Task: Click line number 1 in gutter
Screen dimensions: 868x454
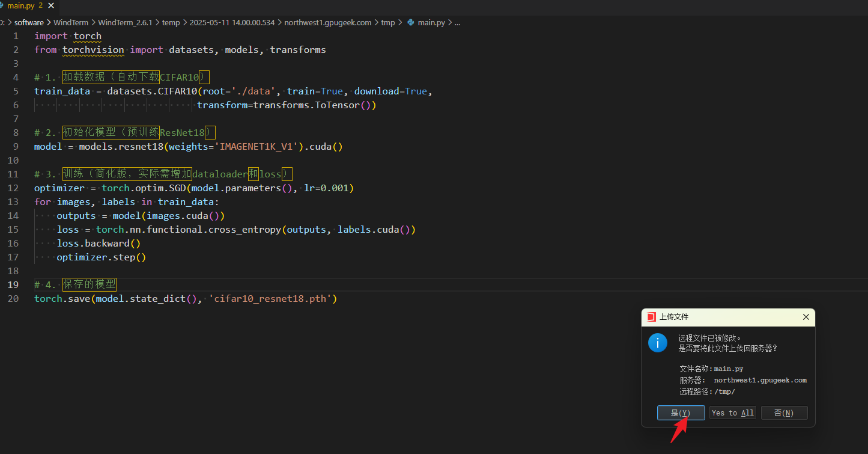Action: tap(16, 36)
